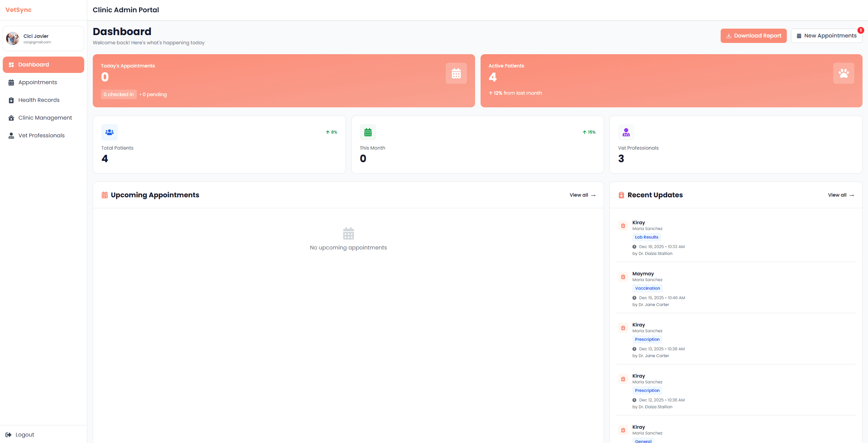
Task: Click Cici Javier's profile avatar
Action: (x=13, y=39)
